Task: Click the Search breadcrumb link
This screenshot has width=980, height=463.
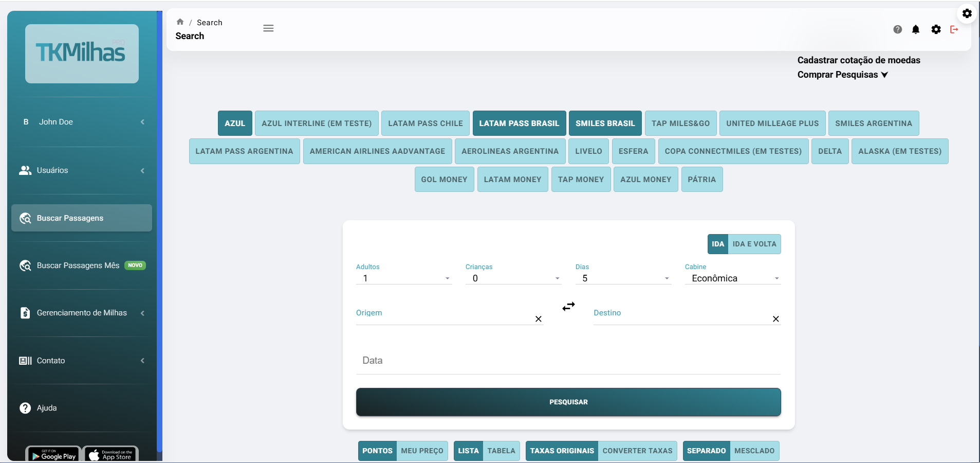Action: [x=210, y=23]
